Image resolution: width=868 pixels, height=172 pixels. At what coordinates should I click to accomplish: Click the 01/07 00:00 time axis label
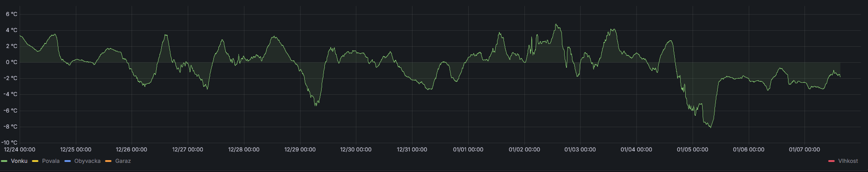click(x=804, y=150)
